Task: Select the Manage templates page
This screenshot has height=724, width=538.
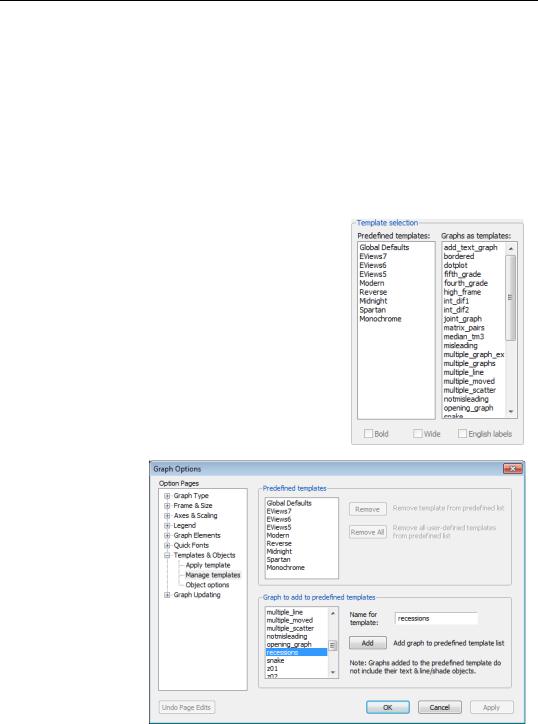Action: (x=213, y=575)
